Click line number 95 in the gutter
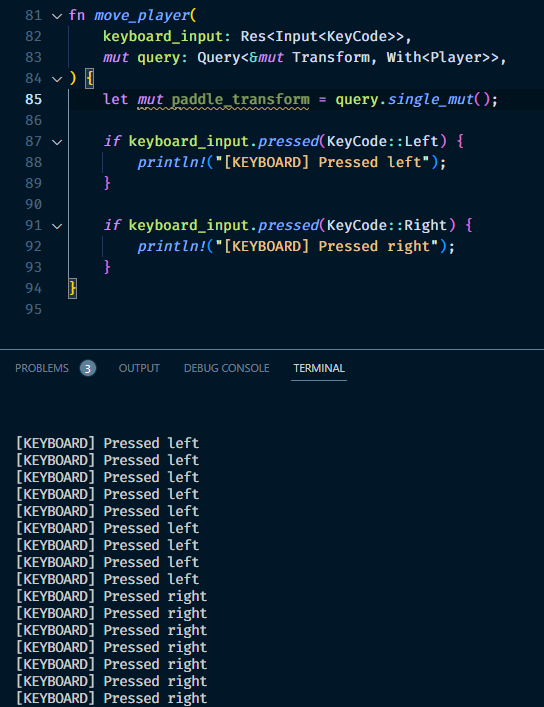 click(x=33, y=310)
